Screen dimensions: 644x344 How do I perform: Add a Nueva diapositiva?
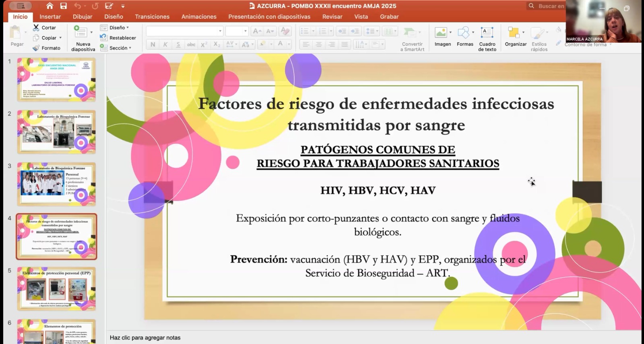tap(83, 38)
